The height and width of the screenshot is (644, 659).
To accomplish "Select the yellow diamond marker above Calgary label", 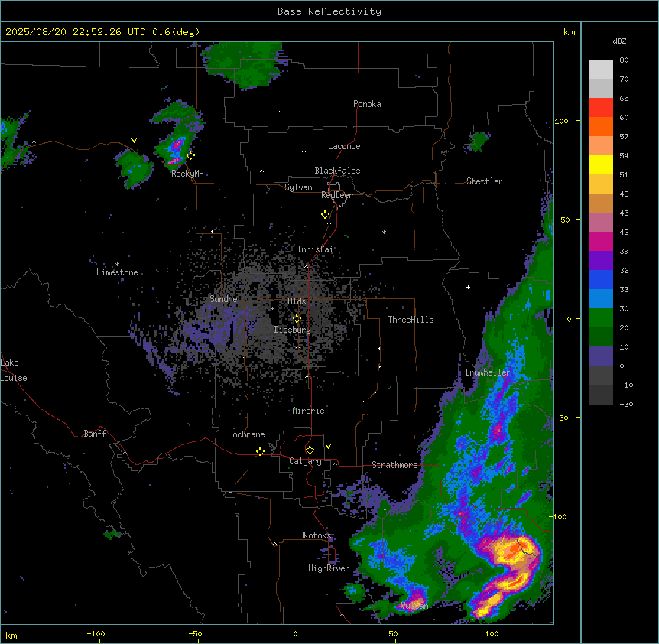I will (310, 450).
